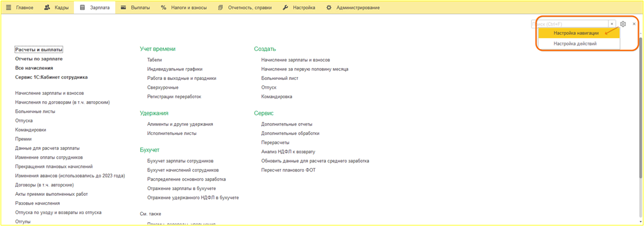Open Премии
644x226 pixels.
24,139
